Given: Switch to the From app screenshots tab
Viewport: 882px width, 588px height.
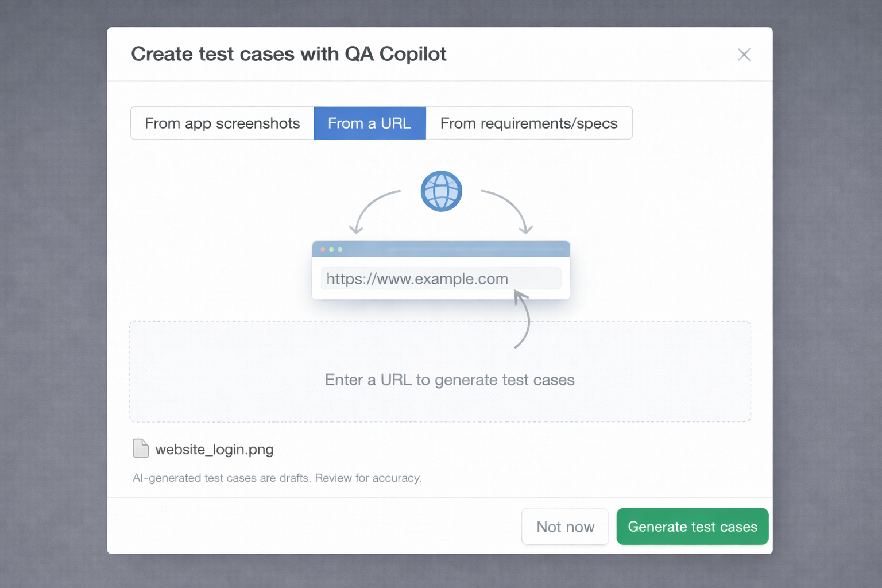Looking at the screenshot, I should tap(222, 123).
